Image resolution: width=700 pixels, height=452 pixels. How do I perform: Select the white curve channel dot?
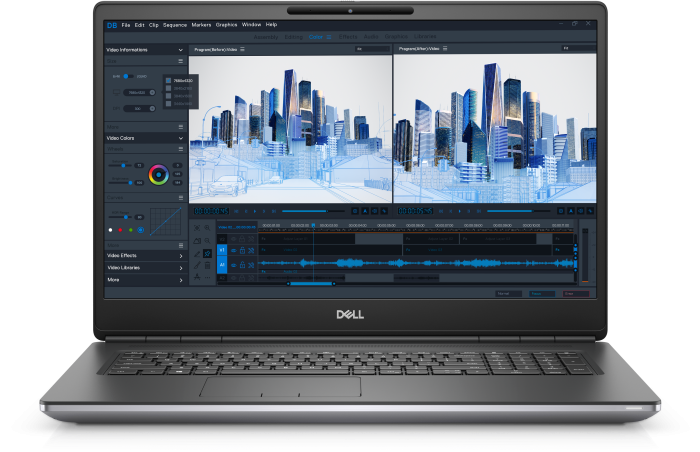pos(111,230)
